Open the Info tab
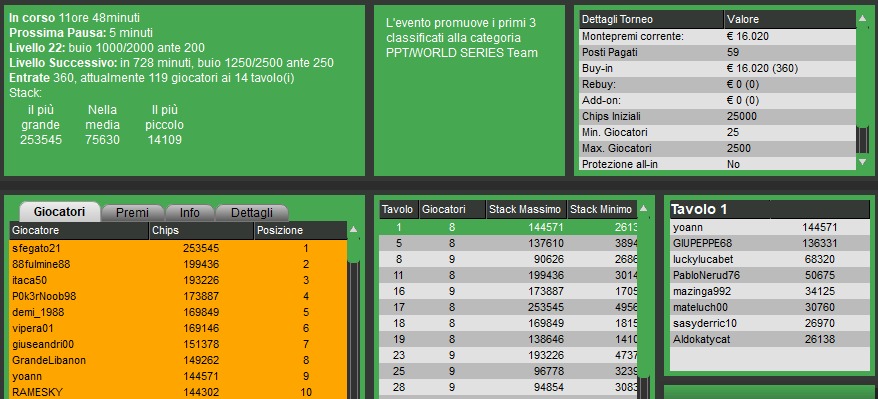 click(189, 213)
